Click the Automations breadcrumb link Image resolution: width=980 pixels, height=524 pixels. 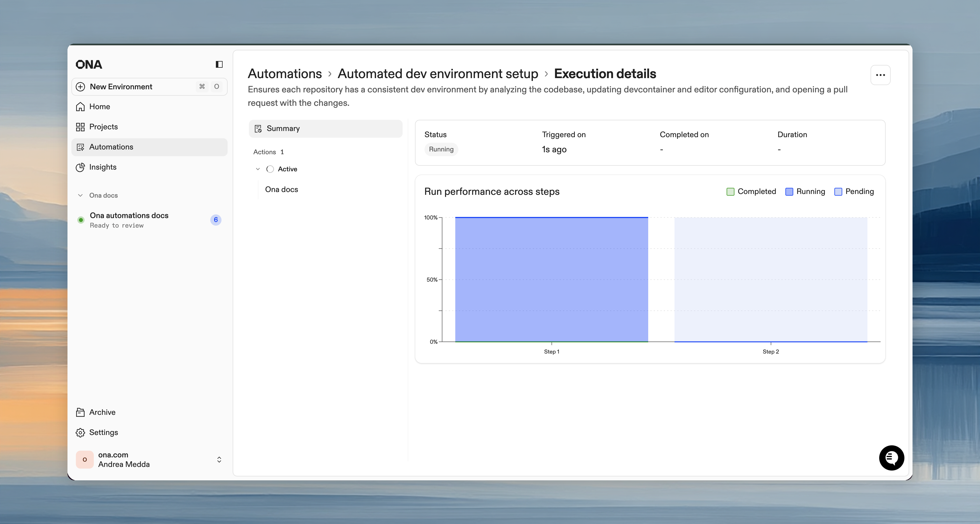[284, 74]
